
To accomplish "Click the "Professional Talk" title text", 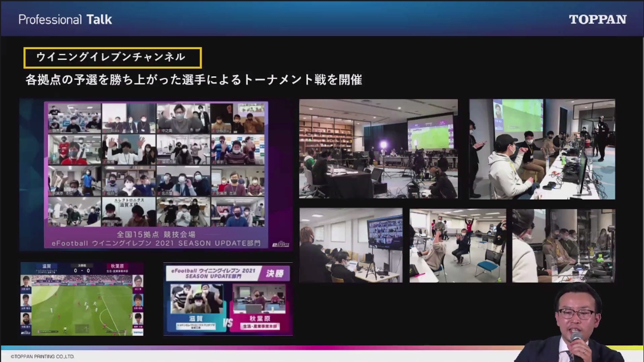I will 65,19.
